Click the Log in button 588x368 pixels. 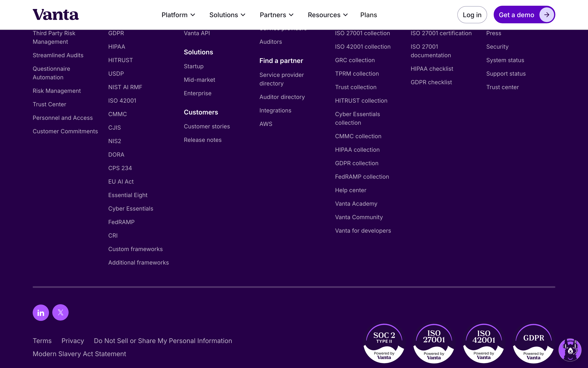(472, 15)
